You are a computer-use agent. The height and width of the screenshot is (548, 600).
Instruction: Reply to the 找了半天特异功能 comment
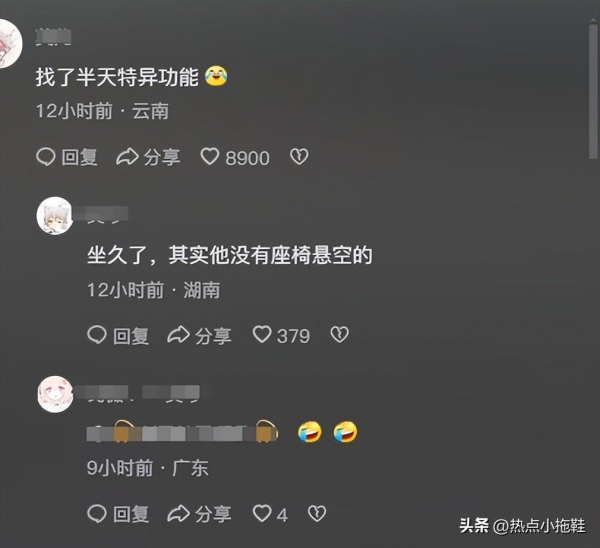pos(67,157)
